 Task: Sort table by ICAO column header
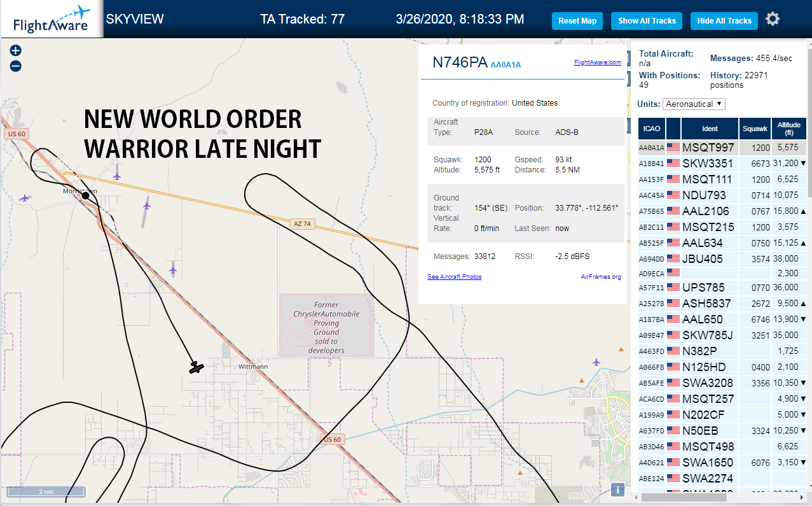[651, 129]
